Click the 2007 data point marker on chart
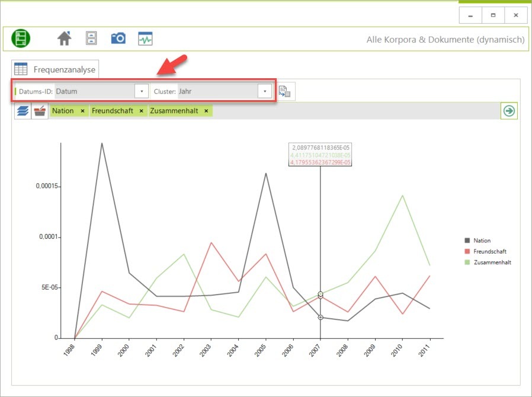532x397 pixels. click(321, 318)
